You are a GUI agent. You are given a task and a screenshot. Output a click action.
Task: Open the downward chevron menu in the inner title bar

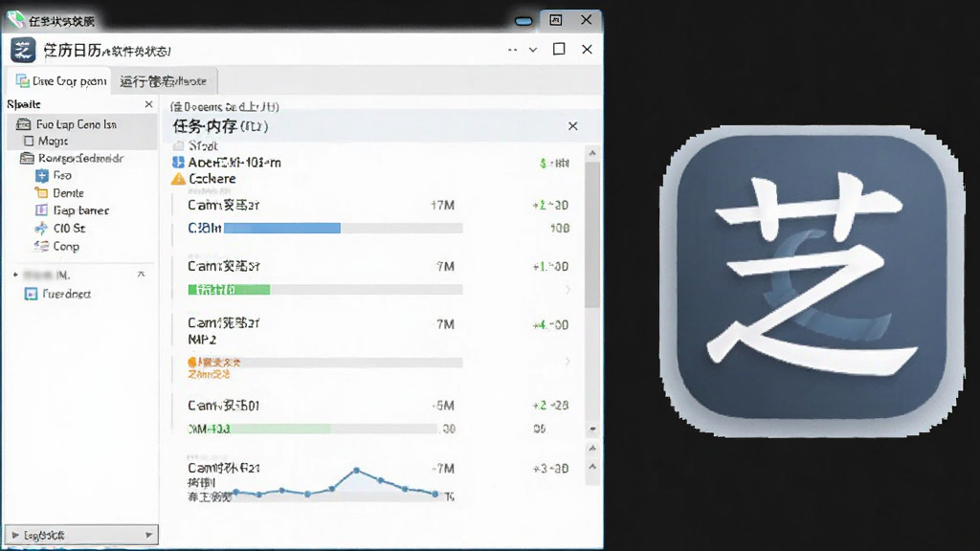tap(533, 50)
